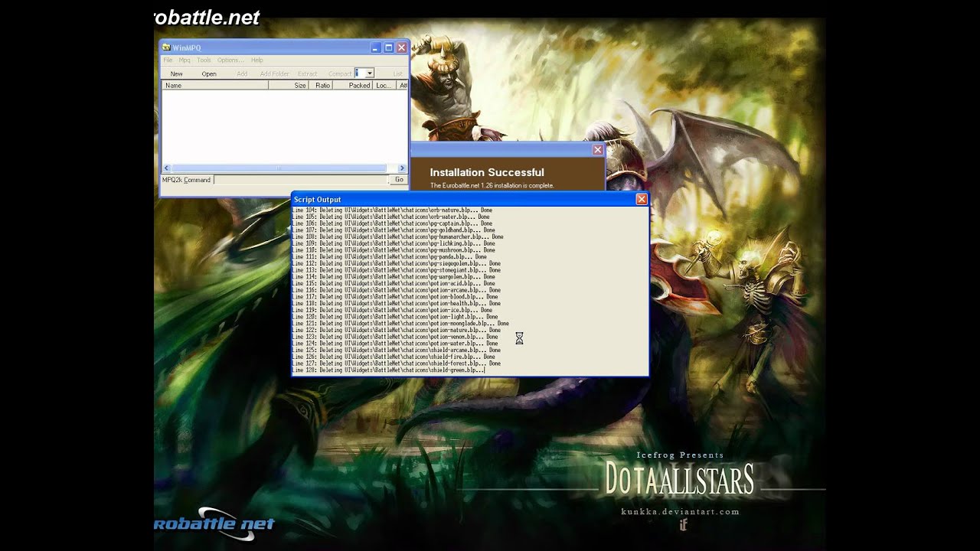Click Line 121 potion-moonglade.blp output row

coord(400,323)
